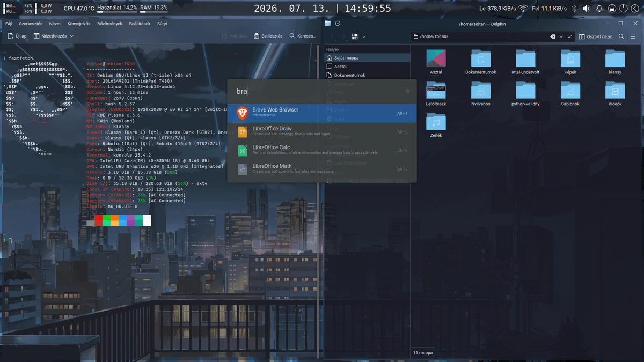Open the Fájl menu in Konsole

[9, 24]
